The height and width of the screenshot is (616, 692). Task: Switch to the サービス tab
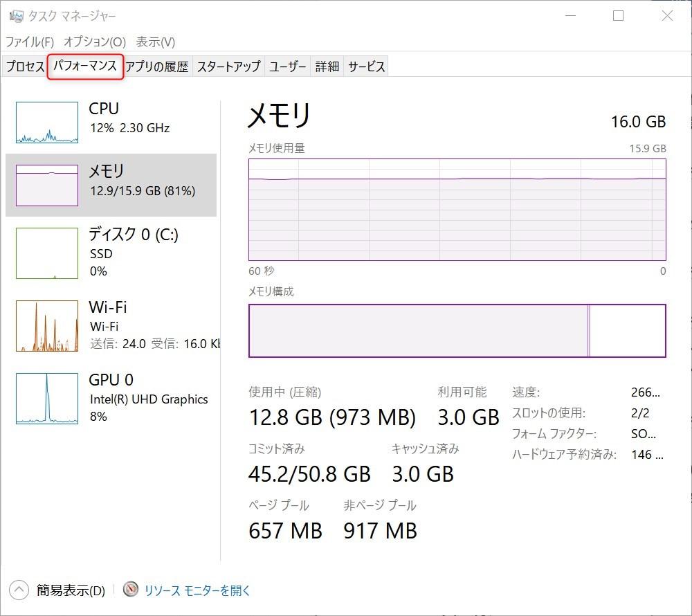click(366, 66)
